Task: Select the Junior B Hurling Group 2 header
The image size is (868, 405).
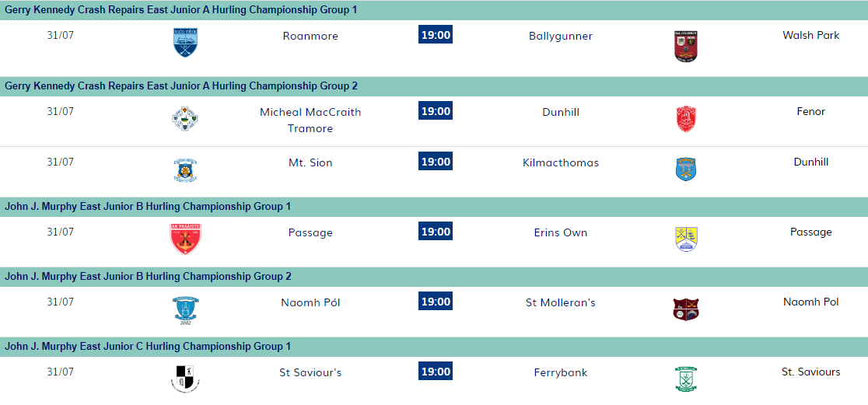Action: point(148,277)
